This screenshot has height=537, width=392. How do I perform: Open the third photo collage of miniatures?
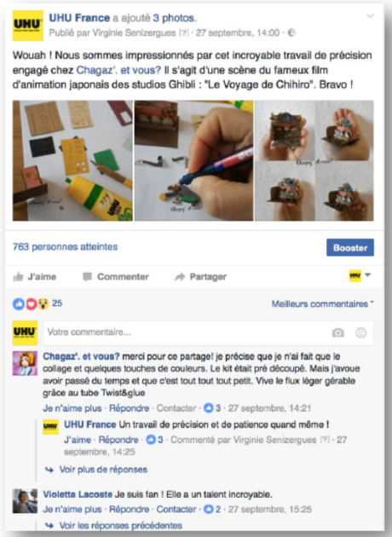[x=314, y=160]
